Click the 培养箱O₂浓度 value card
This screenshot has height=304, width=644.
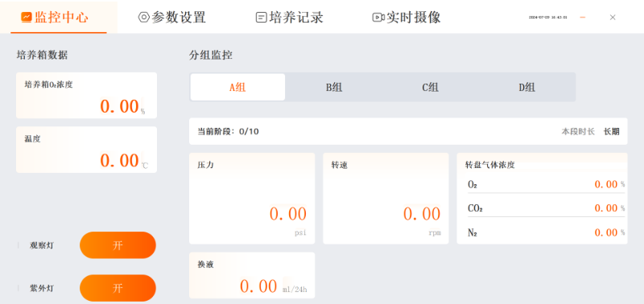pos(86,95)
